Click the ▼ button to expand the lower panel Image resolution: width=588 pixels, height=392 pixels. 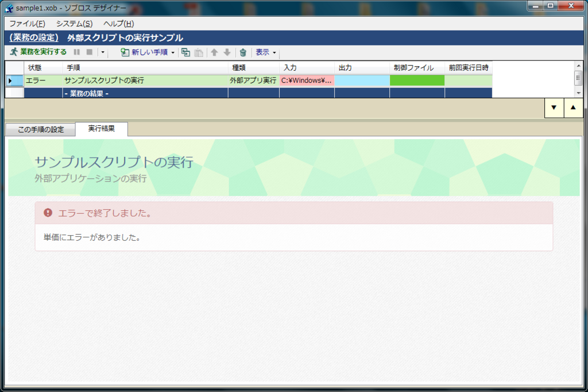tap(554, 107)
